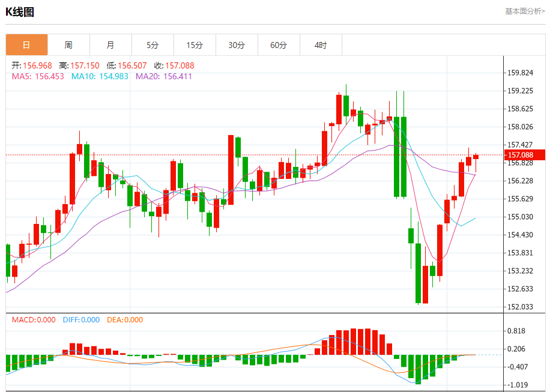The width and height of the screenshot is (550, 392).
Task: Click the MACD value label
Action: 34,320
